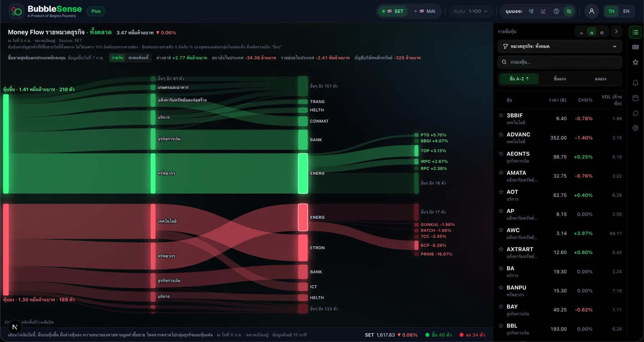Image resolution: width=644 pixels, height=342 pixels.
Task: Open the อันดับ: 1-100 ranking dropdown
Action: point(470,11)
